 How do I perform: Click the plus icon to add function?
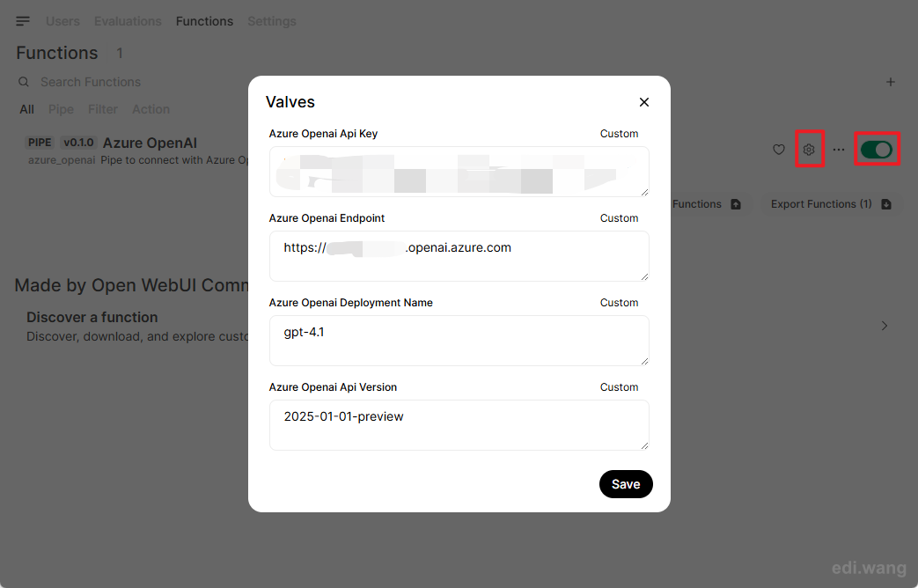(x=891, y=82)
